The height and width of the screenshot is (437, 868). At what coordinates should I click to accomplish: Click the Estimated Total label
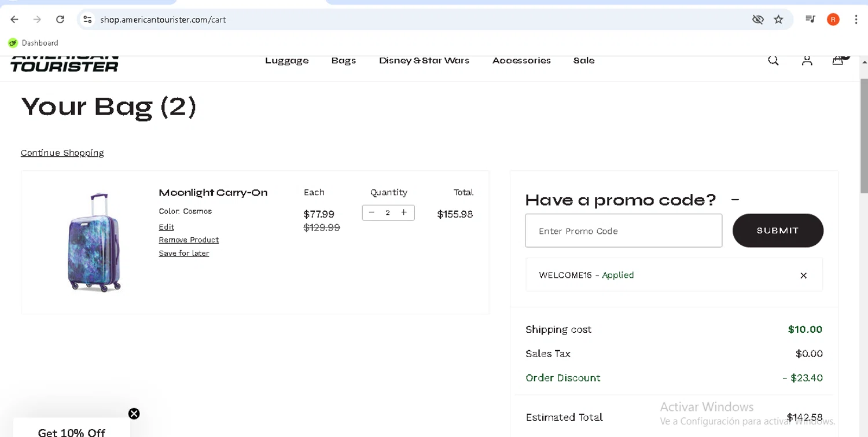coord(564,417)
